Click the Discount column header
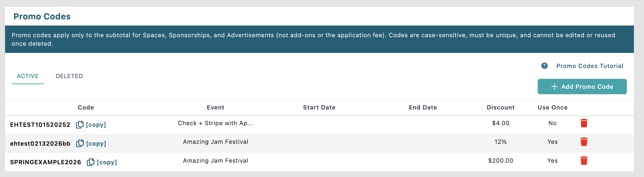Viewport: 644px width, 177px height. coord(501,107)
